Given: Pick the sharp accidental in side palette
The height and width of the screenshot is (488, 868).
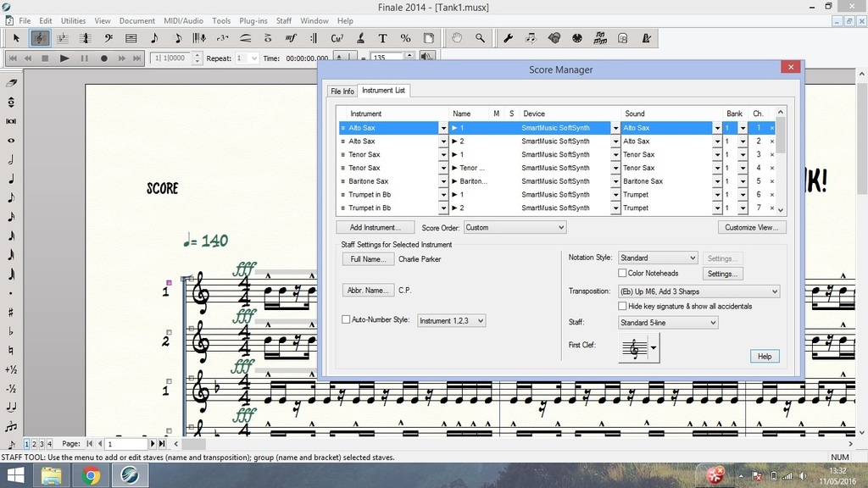Looking at the screenshot, I should click(11, 312).
